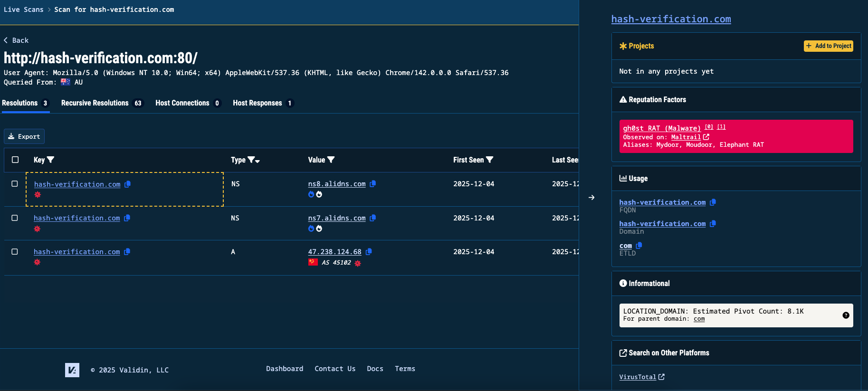The height and width of the screenshot is (391, 868).
Task: Copy the com ETLD value
Action: [639, 246]
